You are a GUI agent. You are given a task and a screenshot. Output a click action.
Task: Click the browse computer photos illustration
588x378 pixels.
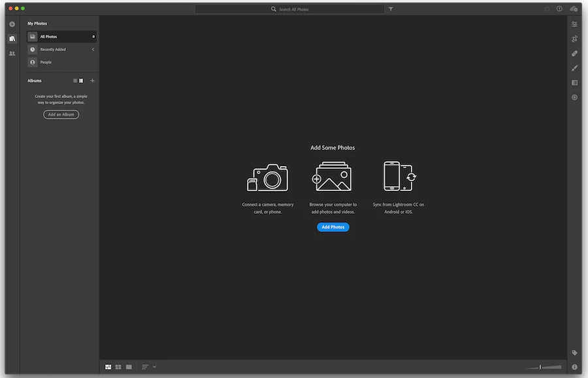(332, 177)
